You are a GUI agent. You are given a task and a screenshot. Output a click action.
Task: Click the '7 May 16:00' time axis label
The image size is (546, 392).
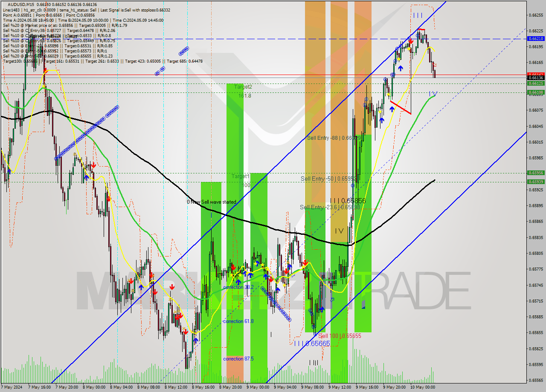point(40,388)
